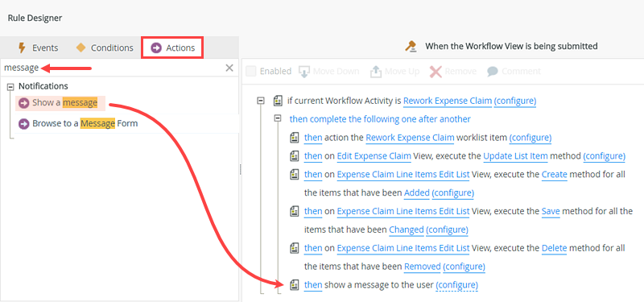Click icon of 'action the Rework Expense Claim' row
This screenshot has width=644, height=302.
click(x=294, y=138)
